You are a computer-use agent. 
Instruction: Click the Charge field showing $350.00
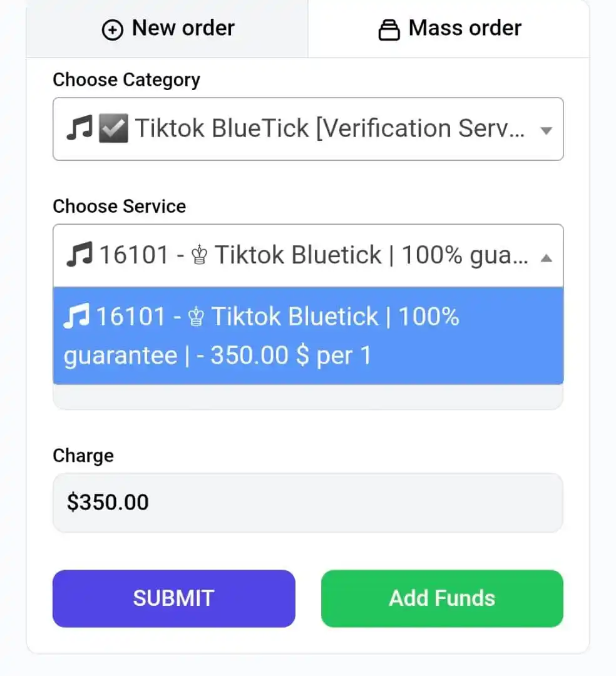coord(308,503)
